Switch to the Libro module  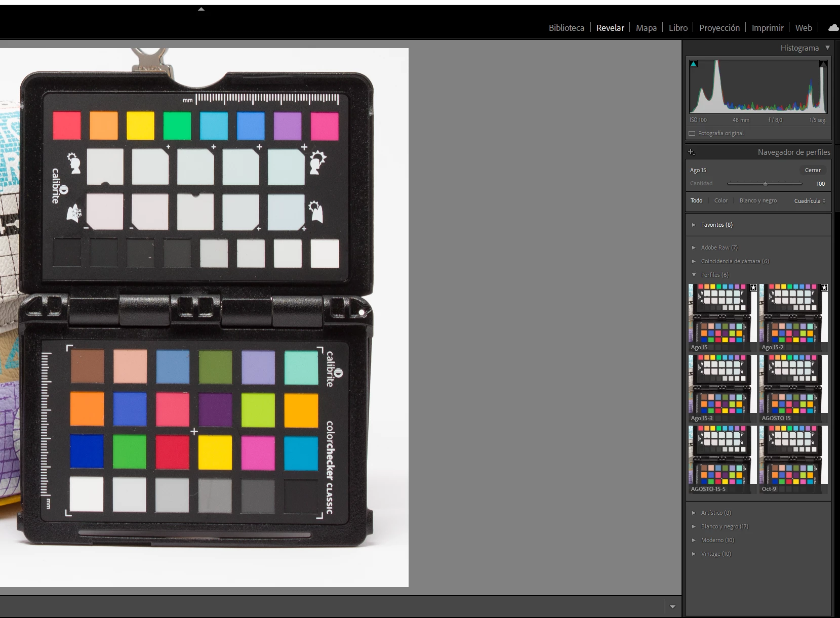tap(678, 28)
